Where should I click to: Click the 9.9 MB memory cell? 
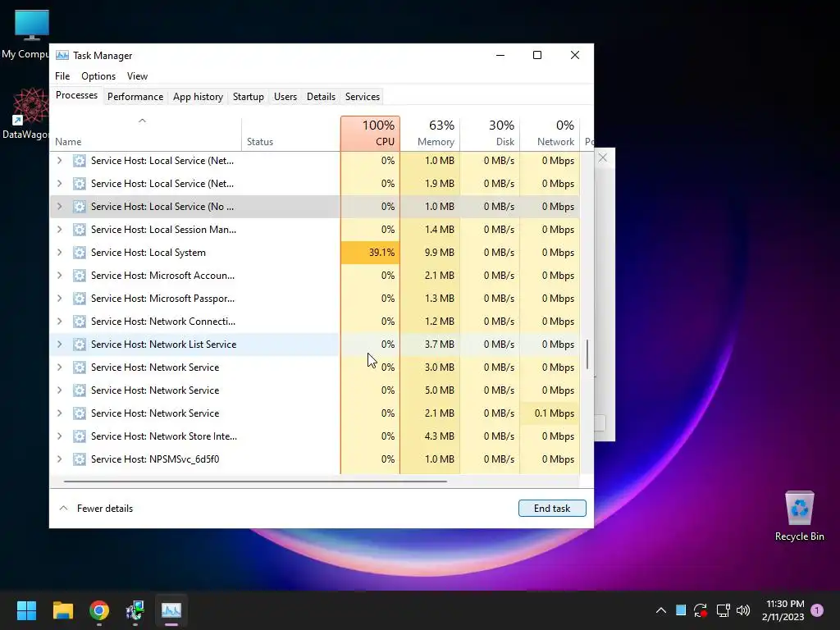(x=430, y=253)
